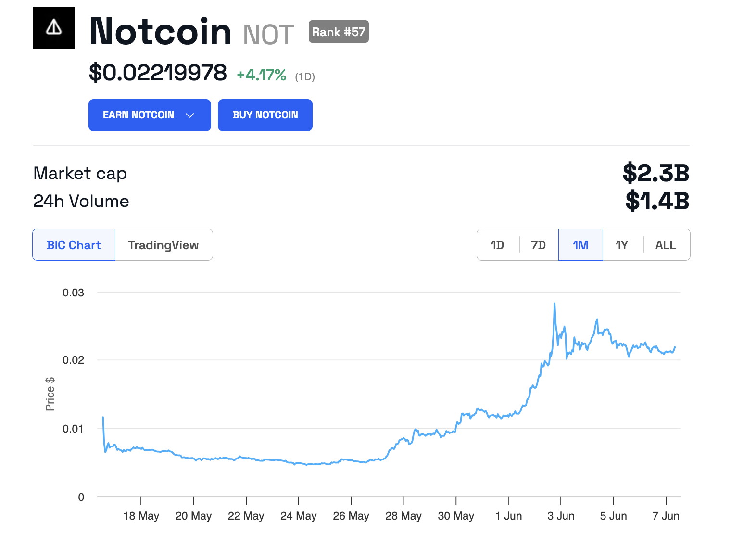Screen dimensions: 756x535
Task: Click the starting price spike on chart
Action: 103,418
